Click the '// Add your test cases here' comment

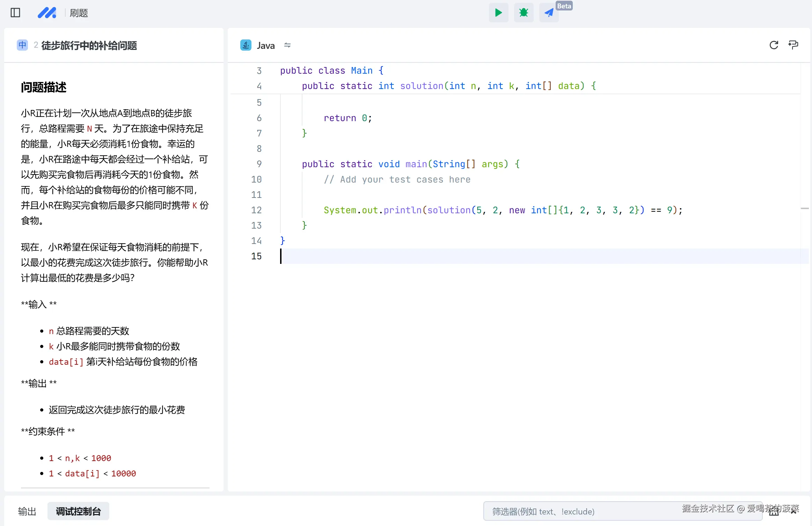tap(397, 179)
